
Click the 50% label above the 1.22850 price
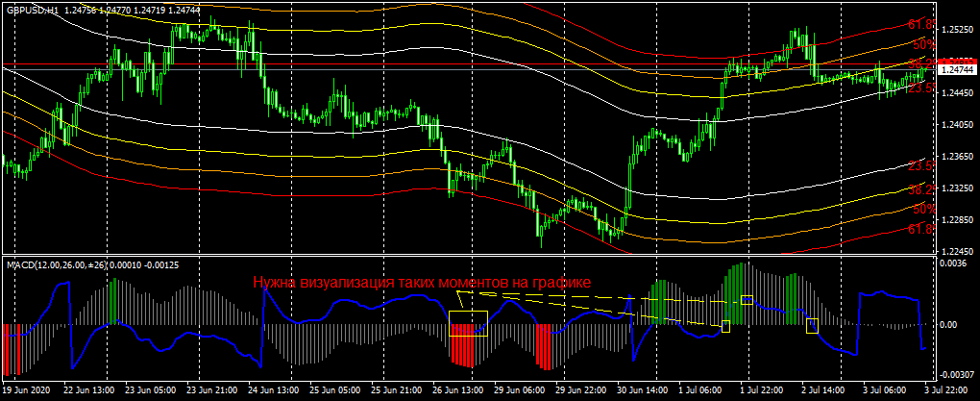pos(923,209)
